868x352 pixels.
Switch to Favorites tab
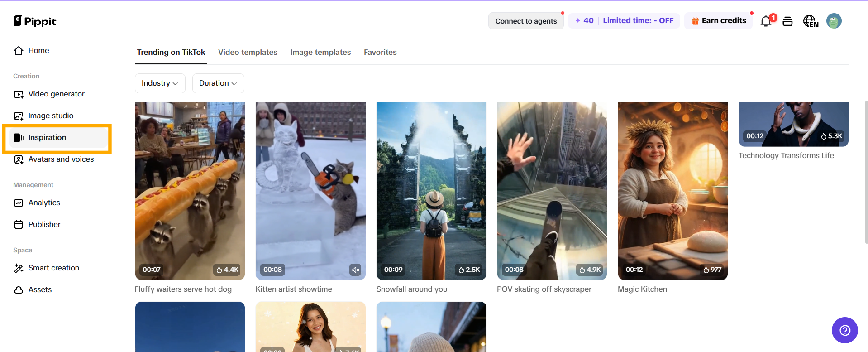click(380, 52)
